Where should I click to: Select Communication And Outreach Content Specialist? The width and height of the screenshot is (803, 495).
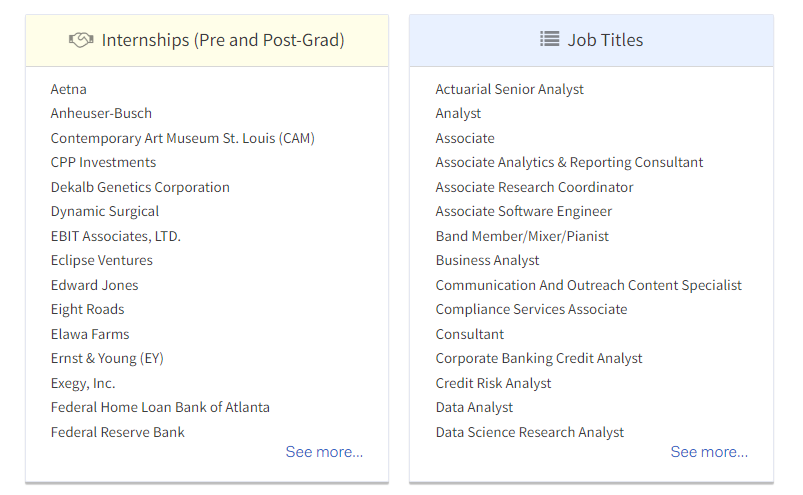point(589,286)
